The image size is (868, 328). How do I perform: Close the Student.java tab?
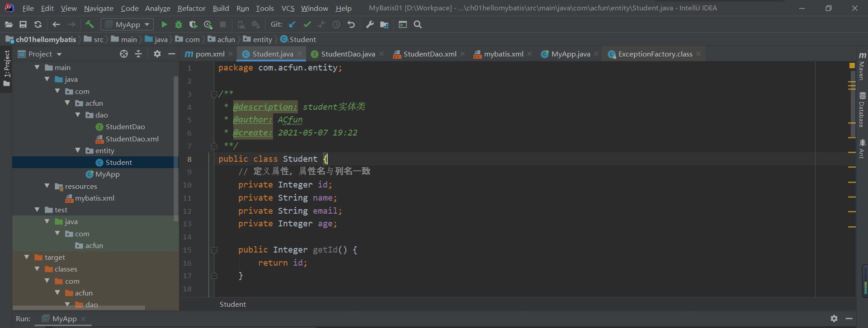click(x=300, y=54)
